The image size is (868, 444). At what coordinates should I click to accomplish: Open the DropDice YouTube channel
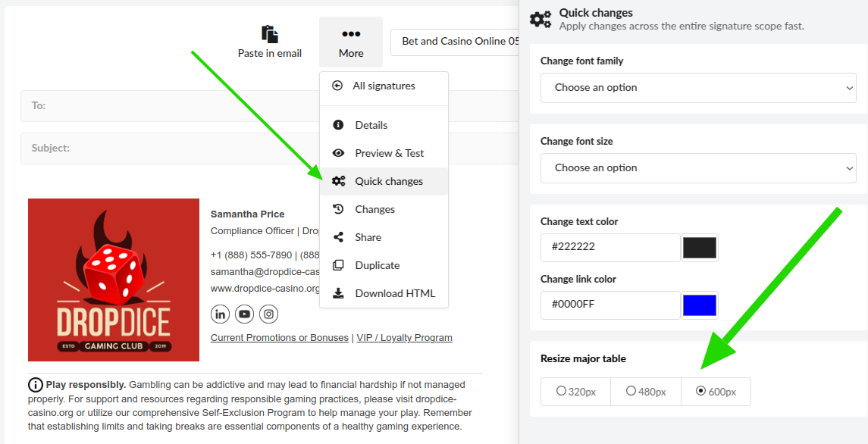244,314
